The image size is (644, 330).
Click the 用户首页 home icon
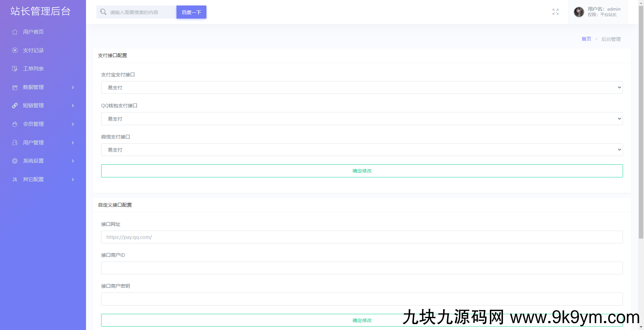click(14, 32)
